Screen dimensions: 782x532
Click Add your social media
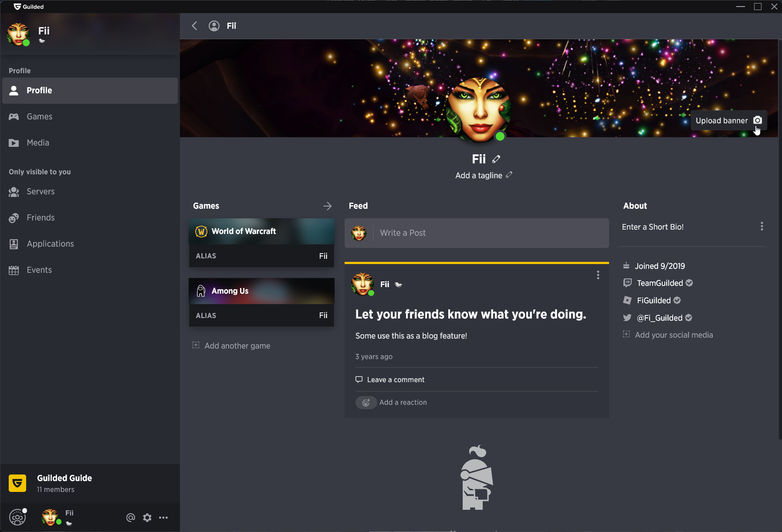(x=668, y=335)
